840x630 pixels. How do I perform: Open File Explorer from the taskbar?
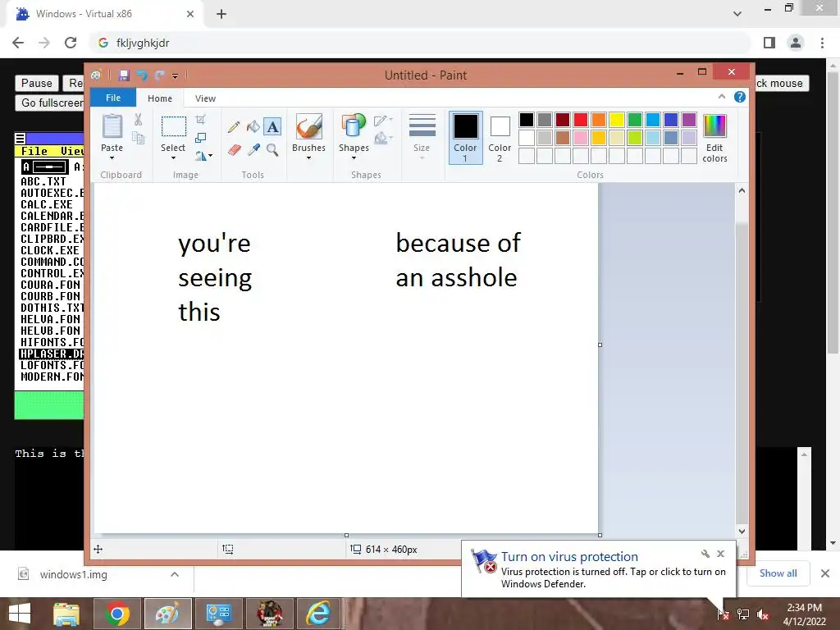(x=66, y=614)
